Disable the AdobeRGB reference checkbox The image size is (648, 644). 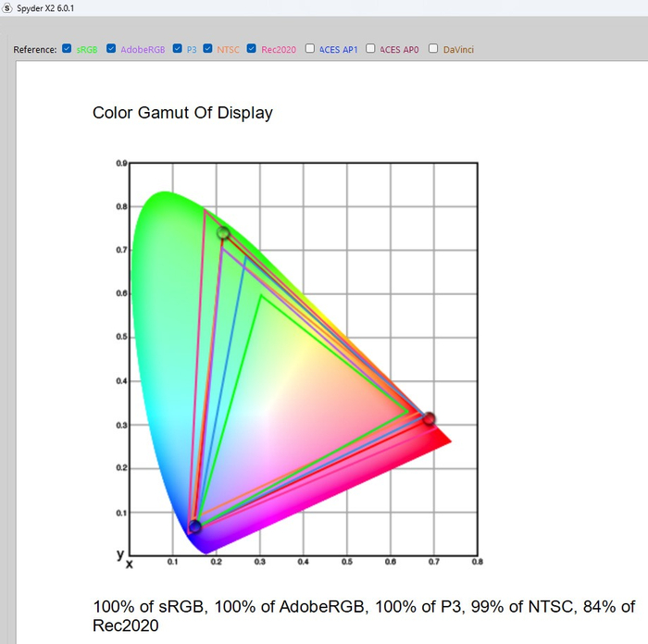(111, 49)
